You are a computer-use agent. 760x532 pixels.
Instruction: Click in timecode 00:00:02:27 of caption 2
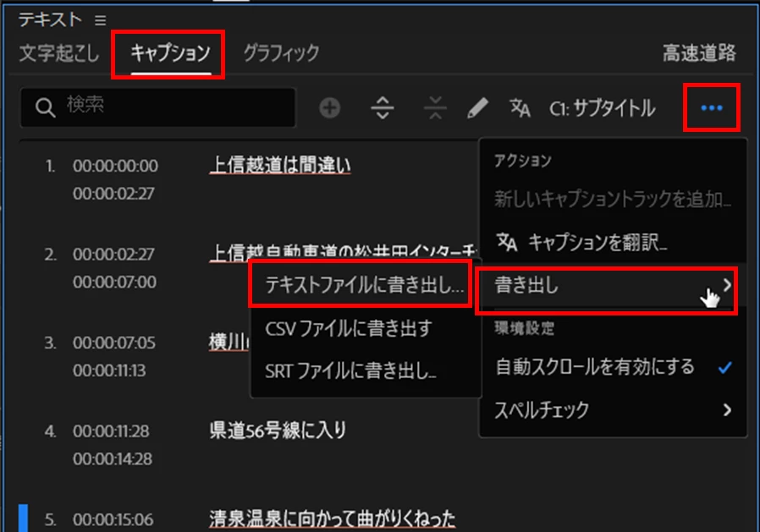(x=113, y=255)
